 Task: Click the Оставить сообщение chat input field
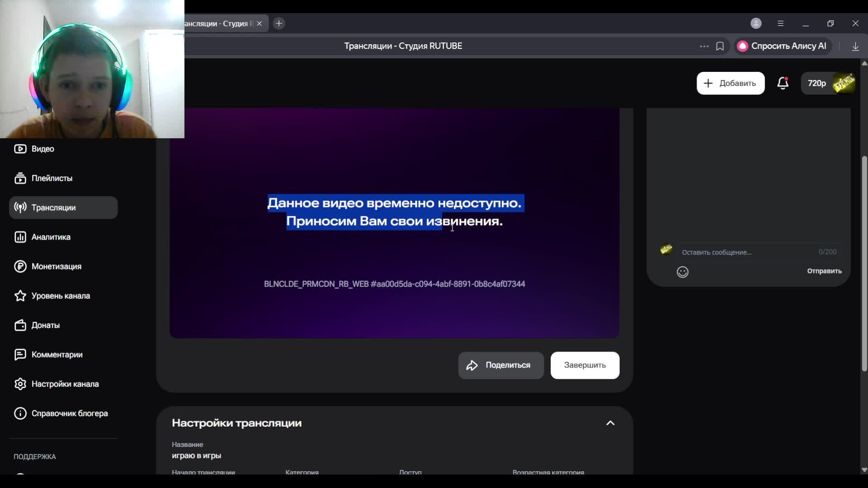(x=759, y=252)
